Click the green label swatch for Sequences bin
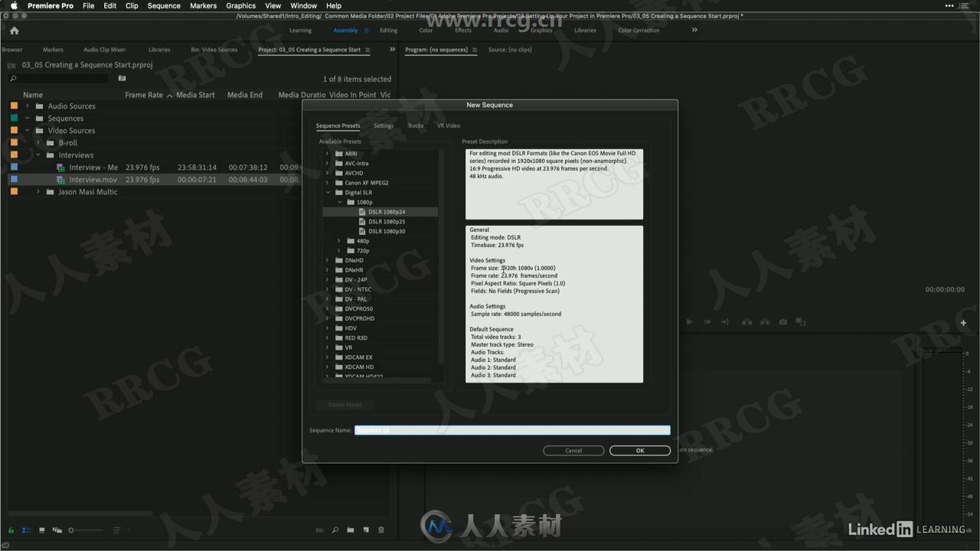The image size is (980, 551). pos(14,119)
